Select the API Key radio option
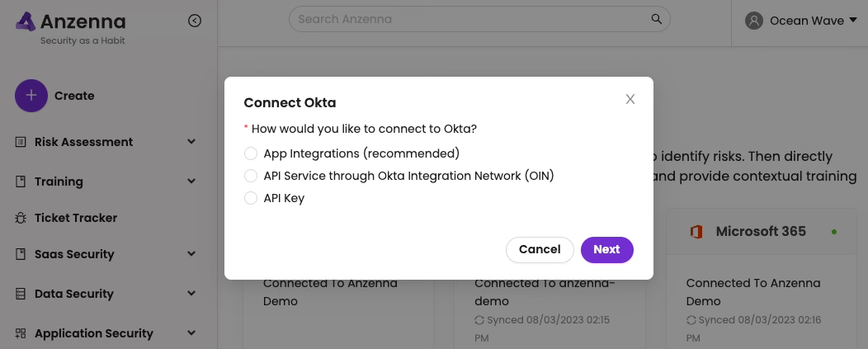The width and height of the screenshot is (868, 349). tap(251, 198)
